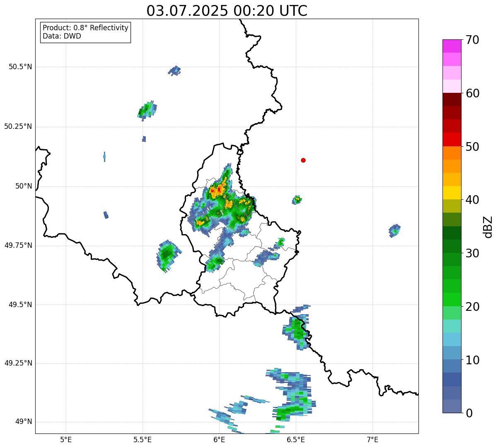Click the darkest green colorbar segment near 35
The width and height of the screenshot is (498, 448).
pyautogui.click(x=452, y=233)
